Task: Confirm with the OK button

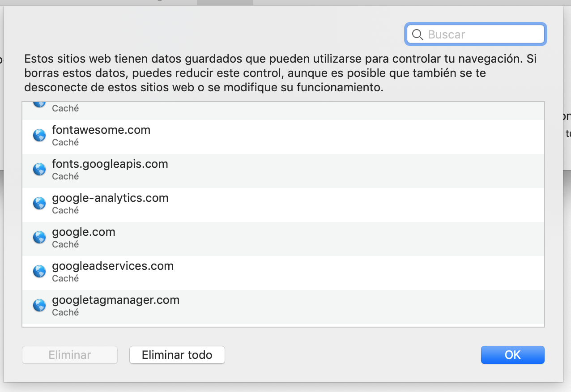Action: coord(513,355)
